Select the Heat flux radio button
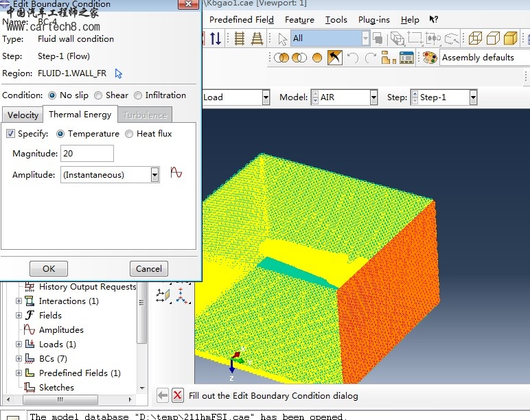This screenshot has height=420, width=530. coord(130,134)
